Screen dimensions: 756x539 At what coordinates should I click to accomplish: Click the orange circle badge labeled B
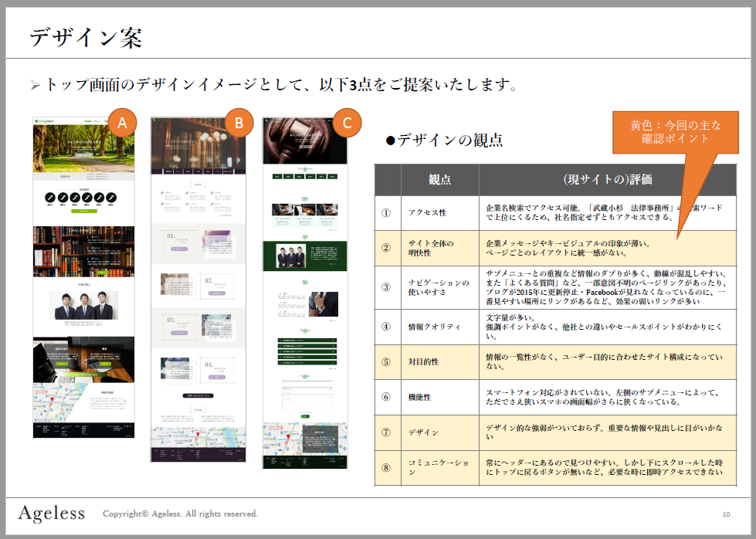click(239, 122)
